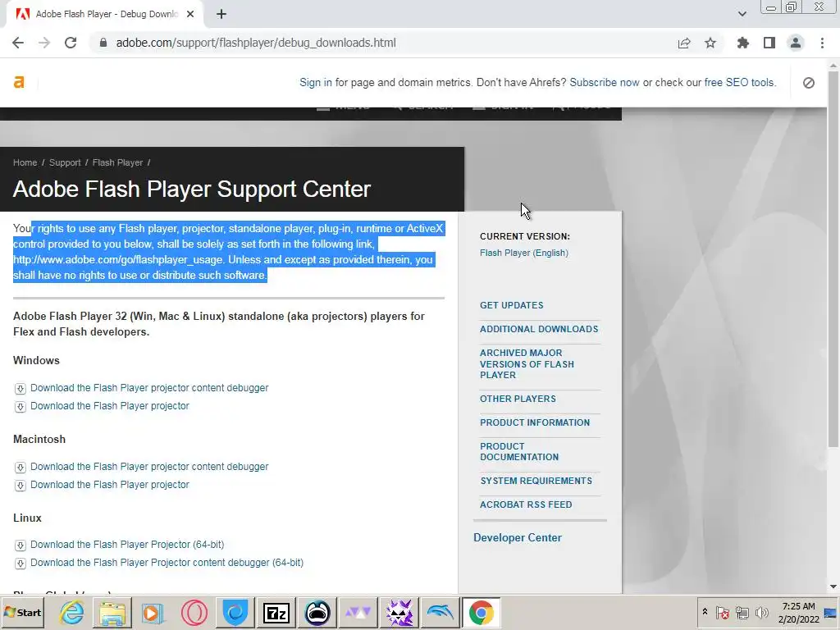Open the Windows Start button

[x=22, y=612]
